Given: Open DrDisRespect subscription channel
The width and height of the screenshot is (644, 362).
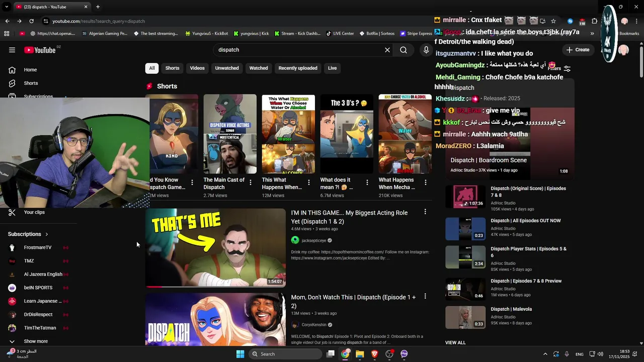Looking at the screenshot, I should 38,315.
